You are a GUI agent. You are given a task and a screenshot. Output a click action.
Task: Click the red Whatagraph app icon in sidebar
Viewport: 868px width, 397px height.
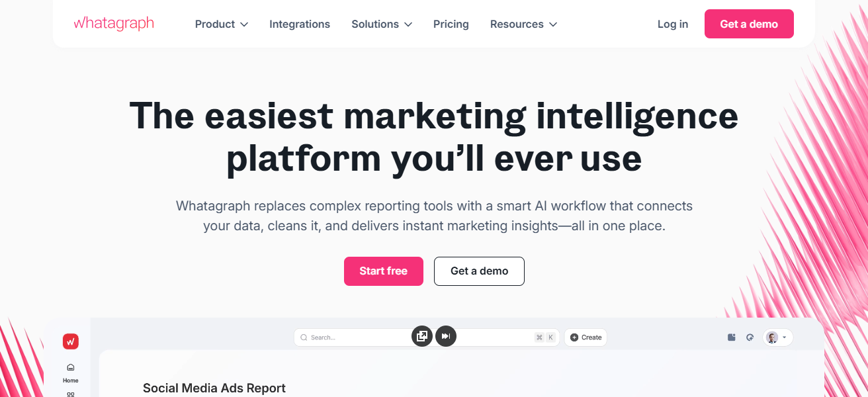[x=71, y=341]
